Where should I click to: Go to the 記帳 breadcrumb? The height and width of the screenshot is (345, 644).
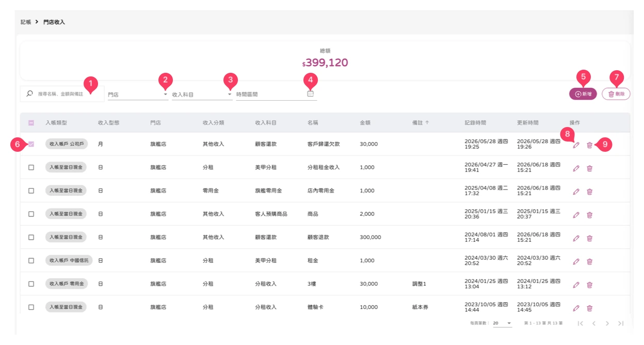pos(26,22)
